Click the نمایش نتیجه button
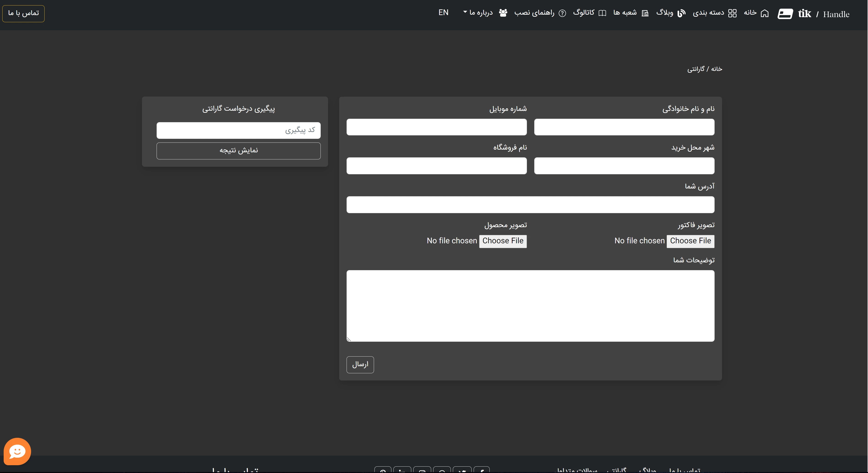The height and width of the screenshot is (473, 868). click(x=238, y=151)
